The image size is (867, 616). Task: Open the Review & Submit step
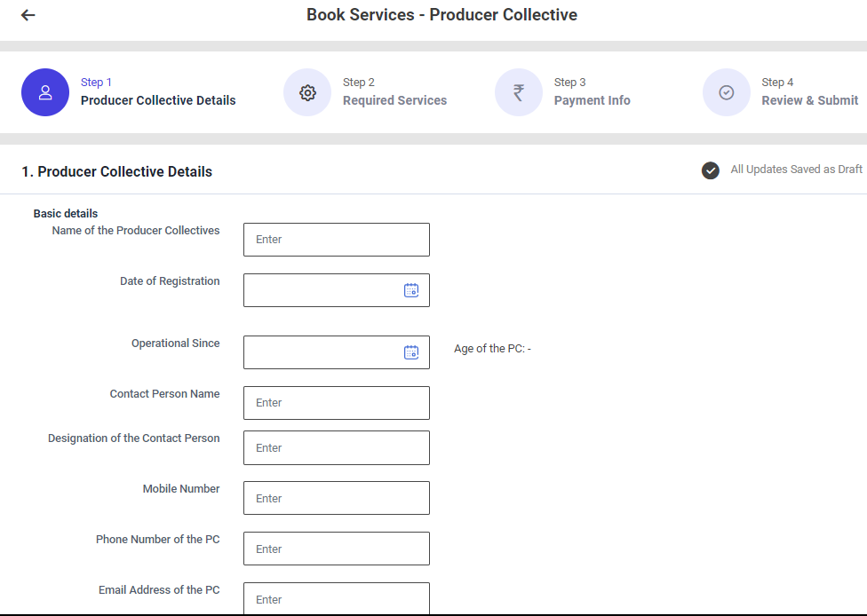(x=809, y=100)
